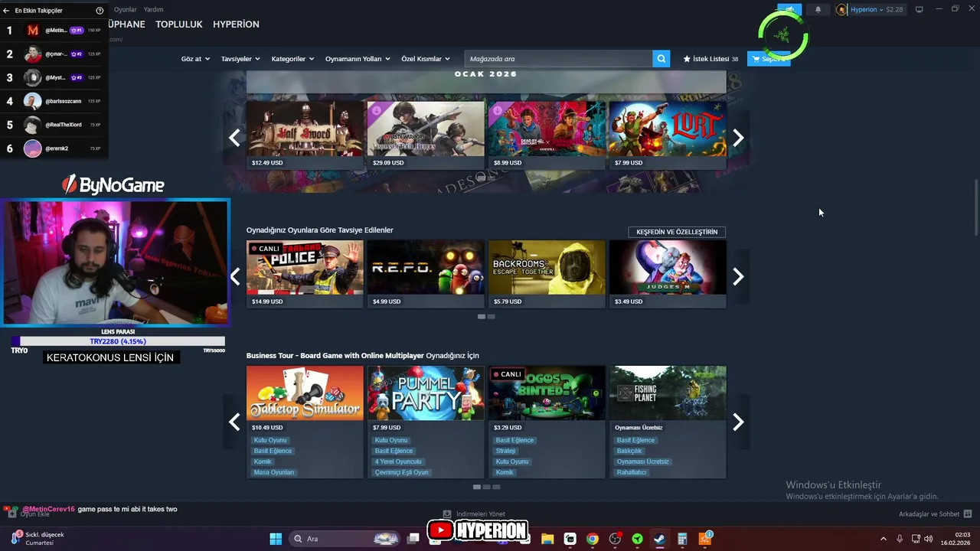This screenshot has width=980, height=551.
Task: Select third page dot of Business Tour carousel
Action: click(496, 487)
